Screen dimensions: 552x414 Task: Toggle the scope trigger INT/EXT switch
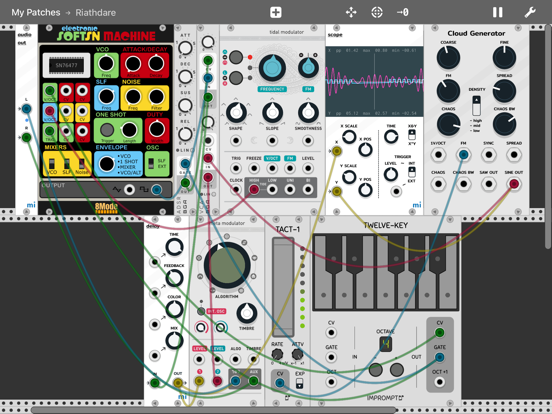[x=412, y=172]
